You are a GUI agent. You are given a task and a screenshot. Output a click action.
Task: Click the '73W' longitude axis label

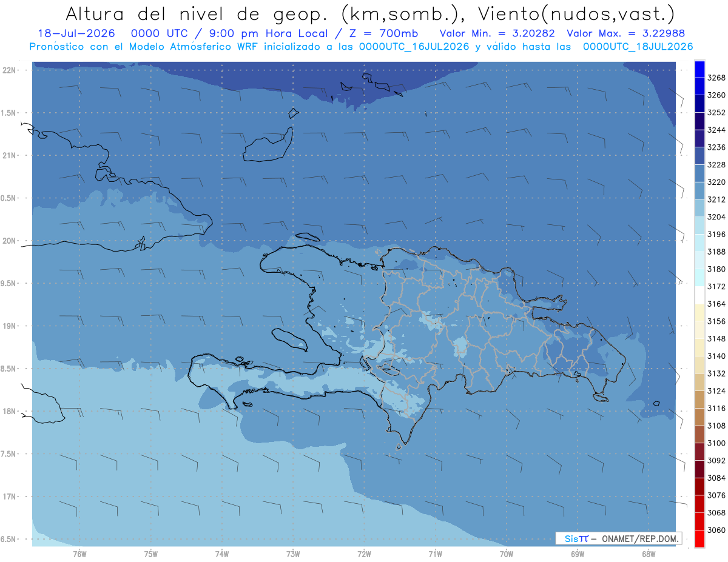pyautogui.click(x=293, y=554)
